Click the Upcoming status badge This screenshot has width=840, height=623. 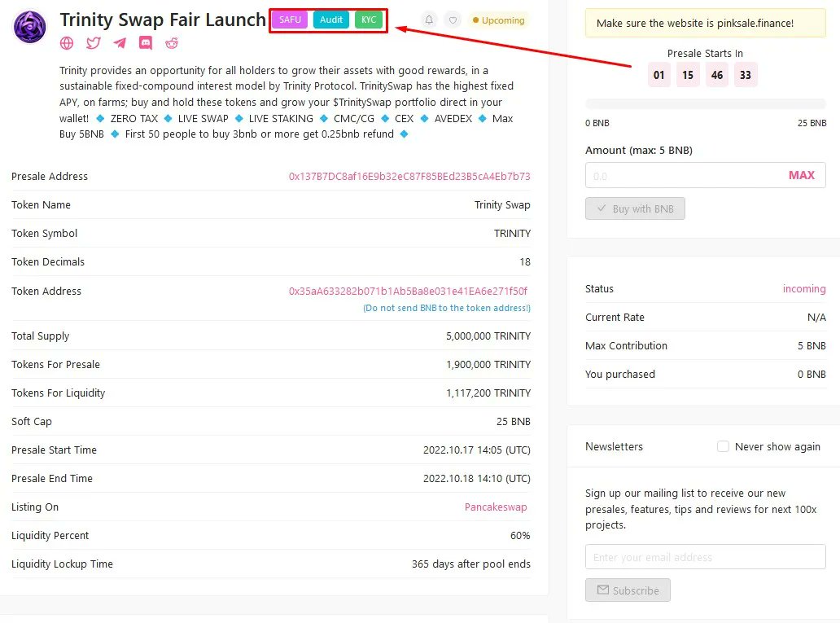pos(498,20)
